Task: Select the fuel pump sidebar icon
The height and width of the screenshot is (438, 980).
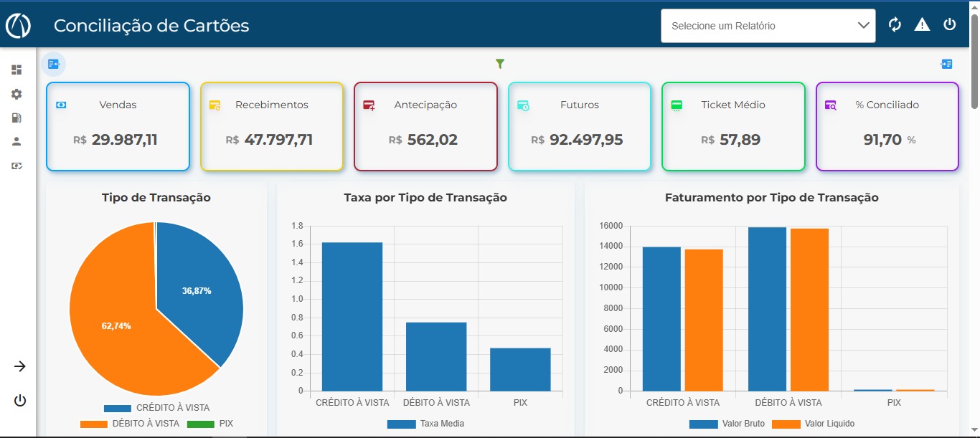Action: 17,118
